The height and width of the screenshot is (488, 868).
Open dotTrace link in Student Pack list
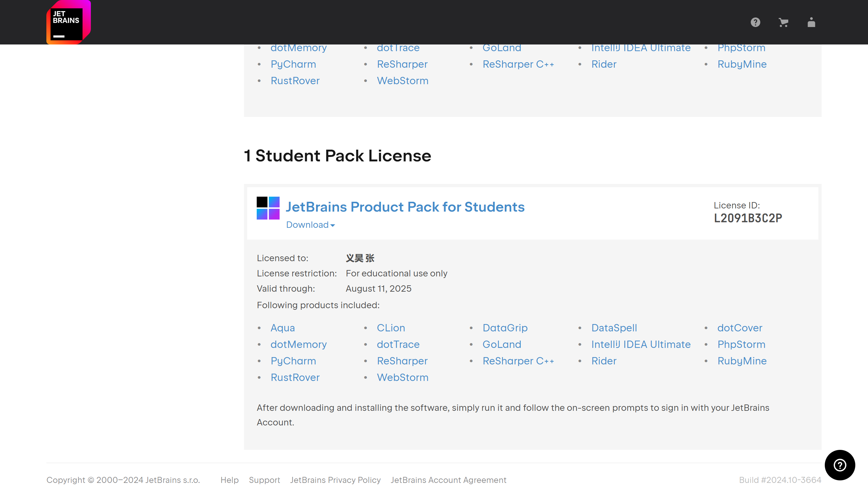398,344
